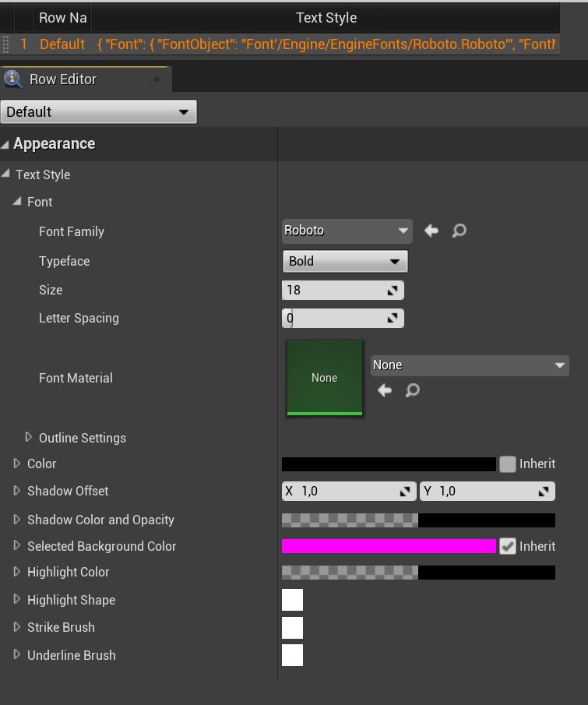Collapse the Font section

click(17, 202)
